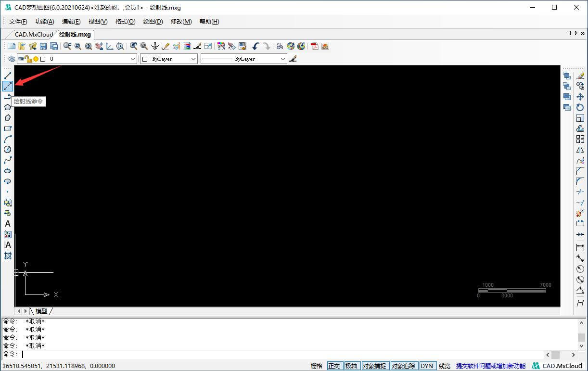
Task: Click the Save All double-floppy icon
Action: 54,46
